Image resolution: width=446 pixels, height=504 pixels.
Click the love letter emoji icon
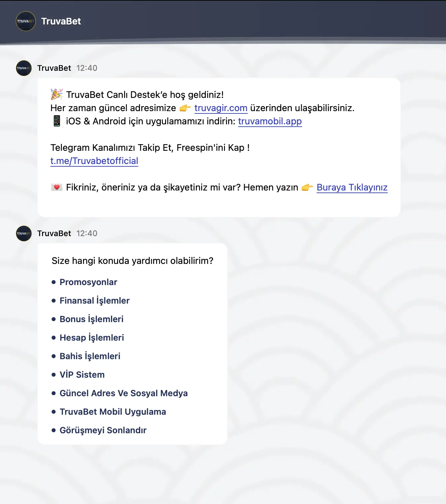point(57,187)
